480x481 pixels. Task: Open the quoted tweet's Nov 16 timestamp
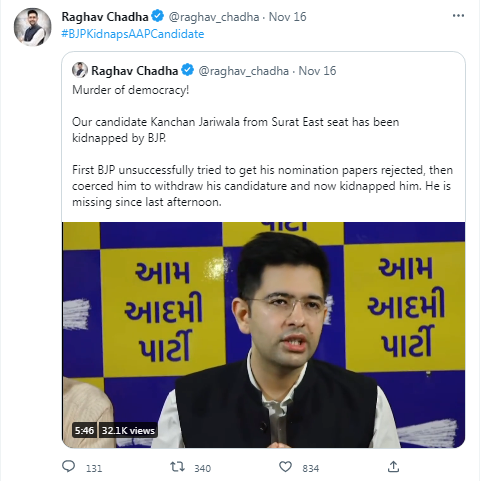pyautogui.click(x=317, y=71)
